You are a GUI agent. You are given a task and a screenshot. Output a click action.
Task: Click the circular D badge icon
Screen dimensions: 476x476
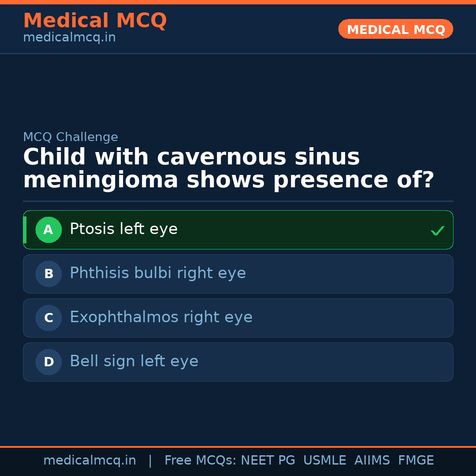[48, 362]
